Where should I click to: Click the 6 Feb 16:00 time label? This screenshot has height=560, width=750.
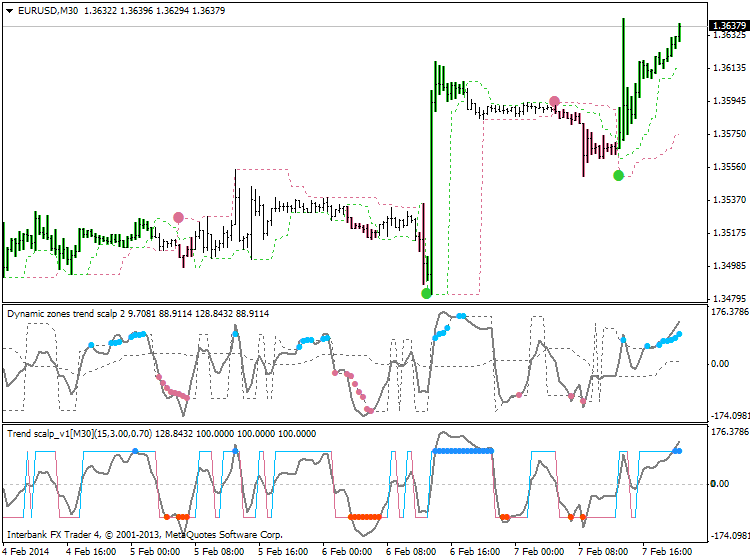pos(475,551)
